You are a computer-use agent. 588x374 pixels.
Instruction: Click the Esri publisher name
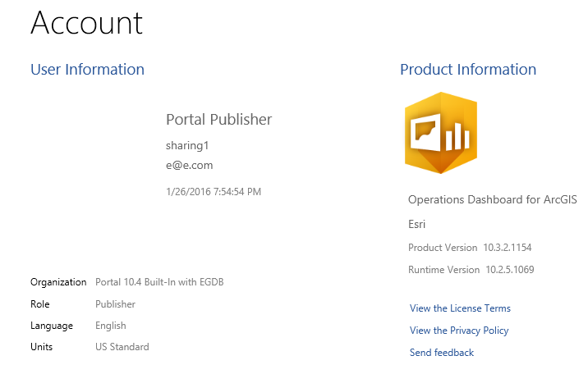[x=416, y=224]
